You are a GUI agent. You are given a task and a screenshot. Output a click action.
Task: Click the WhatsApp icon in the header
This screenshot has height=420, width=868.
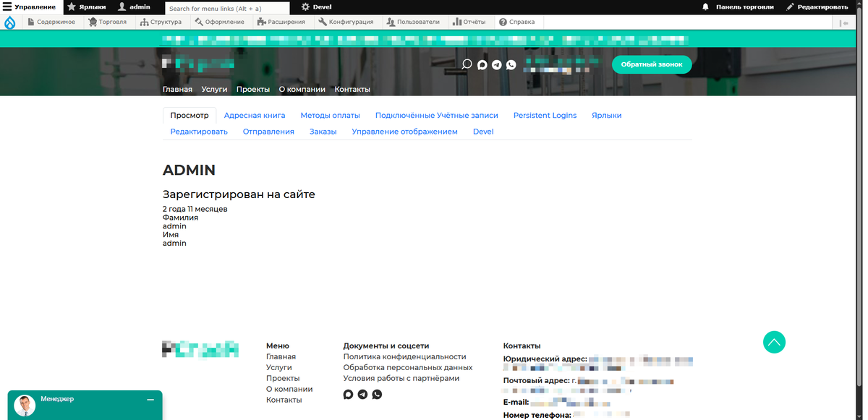[511, 64]
